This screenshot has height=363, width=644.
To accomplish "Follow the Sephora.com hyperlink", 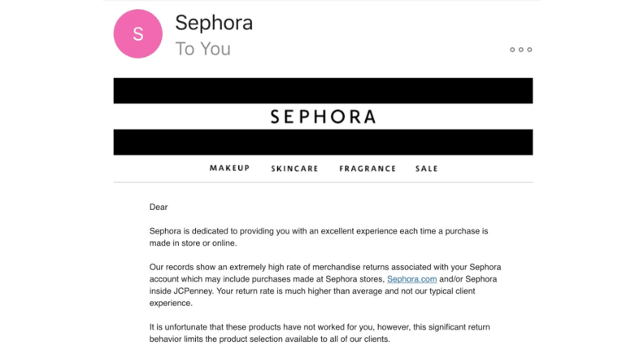I will 412,279.
